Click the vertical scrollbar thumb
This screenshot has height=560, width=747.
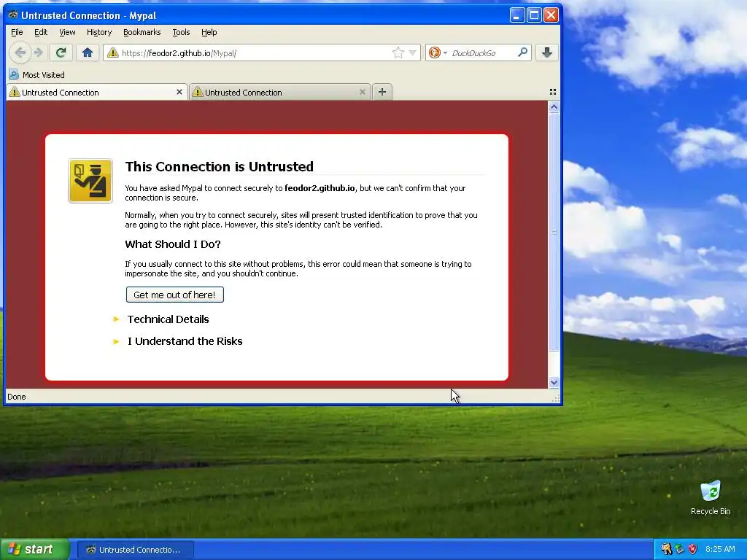coord(554,232)
